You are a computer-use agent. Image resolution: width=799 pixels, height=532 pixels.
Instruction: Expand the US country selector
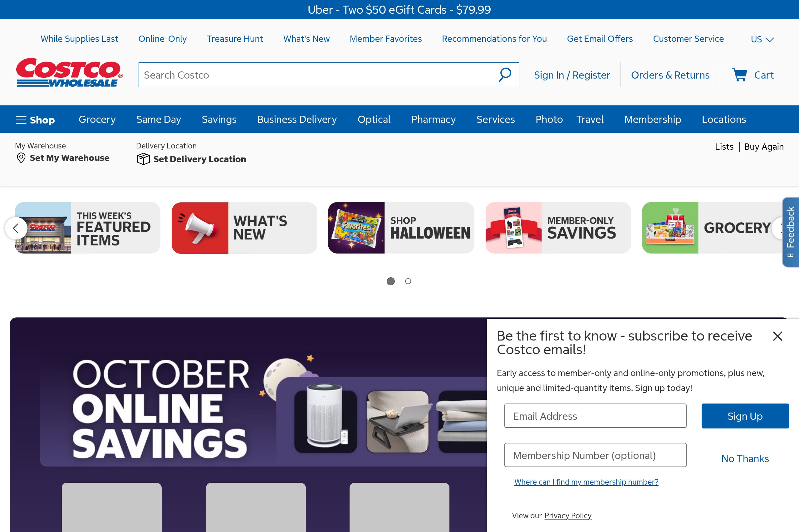pos(762,39)
